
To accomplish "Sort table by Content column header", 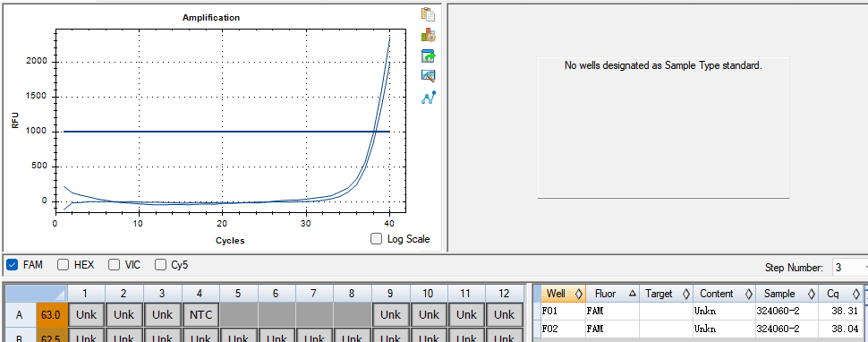I will (x=725, y=294).
